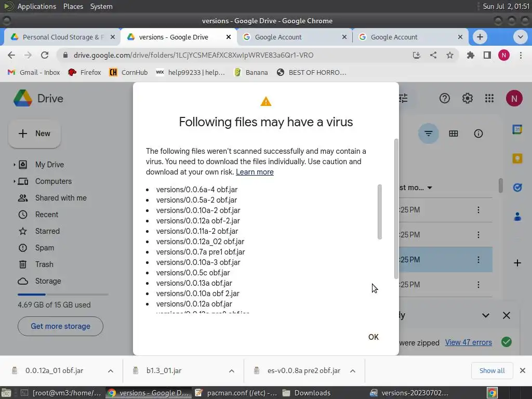
Task: Open Chrome three-dot menu
Action: [x=521, y=55]
